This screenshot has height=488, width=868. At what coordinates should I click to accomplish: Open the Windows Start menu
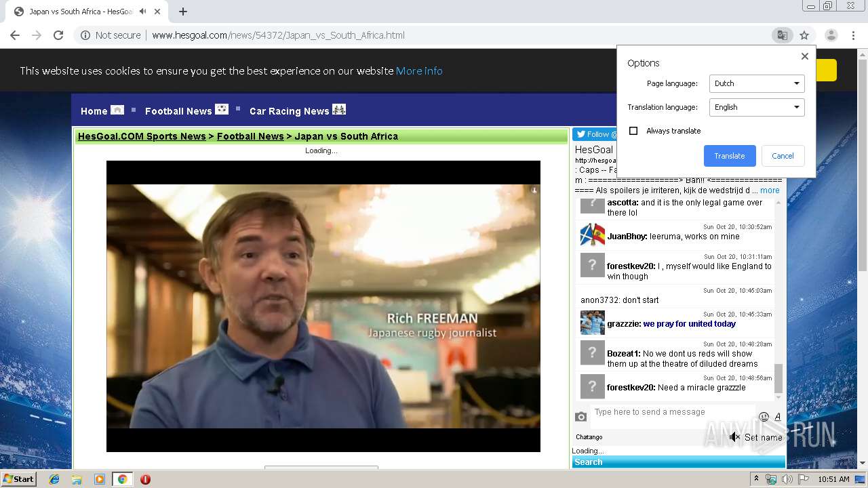pyautogui.click(x=19, y=479)
